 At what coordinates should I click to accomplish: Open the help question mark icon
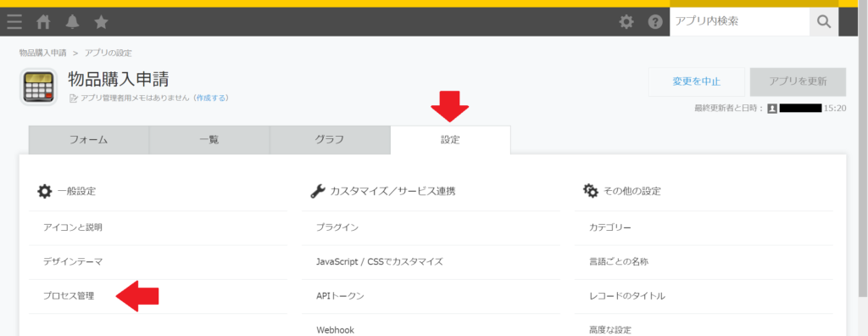click(655, 22)
